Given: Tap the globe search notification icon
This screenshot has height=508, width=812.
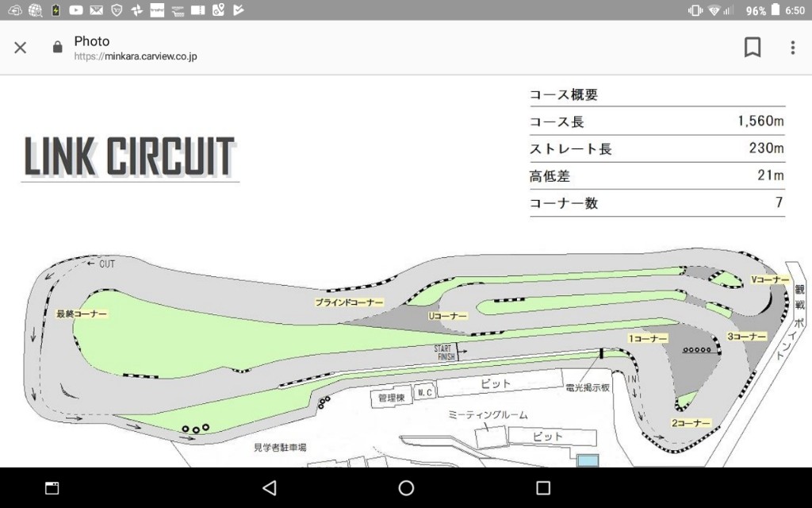Looking at the screenshot, I should click(x=35, y=10).
